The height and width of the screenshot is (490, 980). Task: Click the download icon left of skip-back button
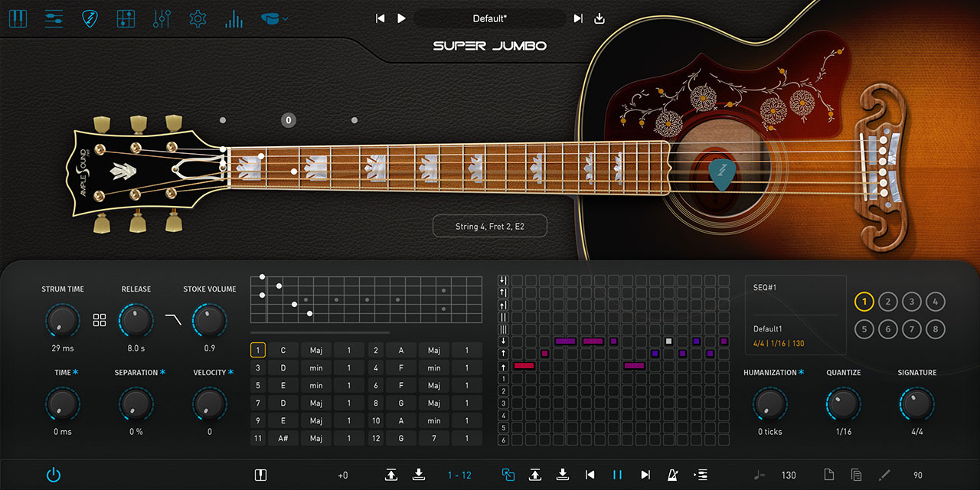coord(563,475)
